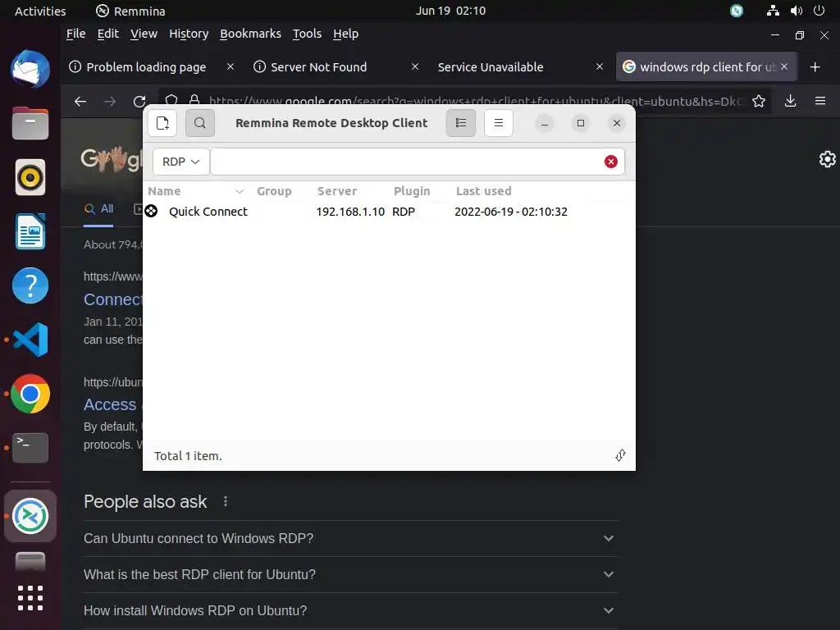Open Terminal from the dock
This screenshot has width=840, height=630.
point(30,448)
